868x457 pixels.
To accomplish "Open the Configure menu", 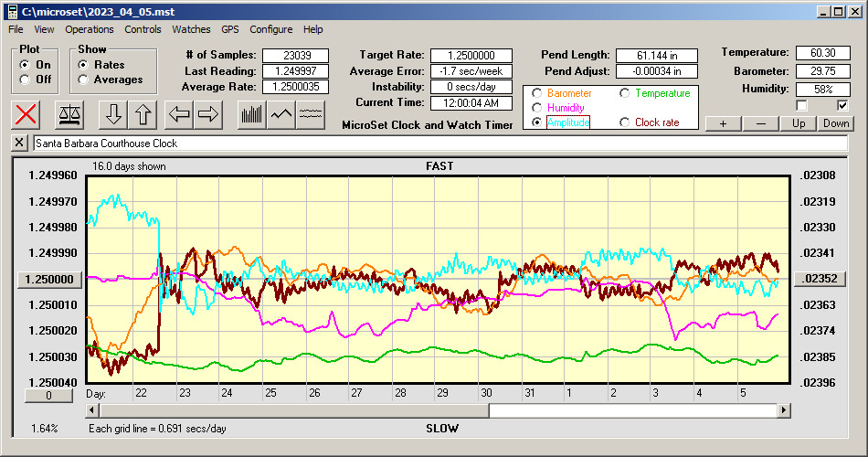I will click(x=270, y=29).
